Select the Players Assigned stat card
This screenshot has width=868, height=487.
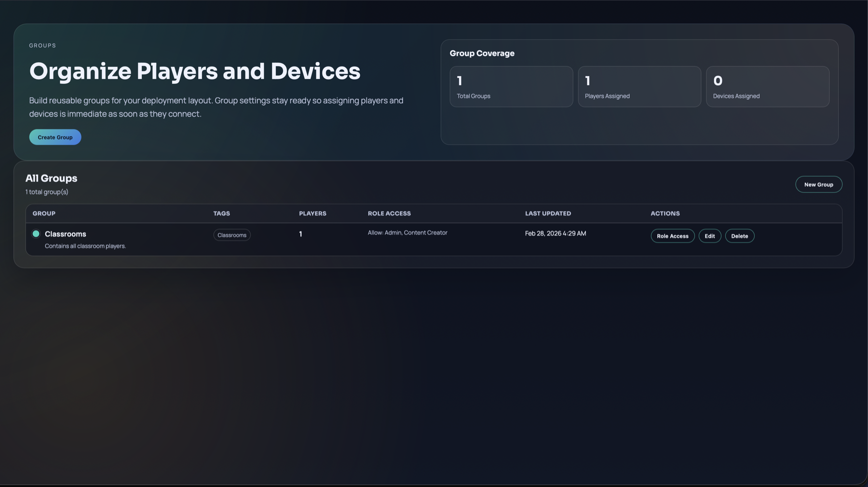(x=639, y=87)
